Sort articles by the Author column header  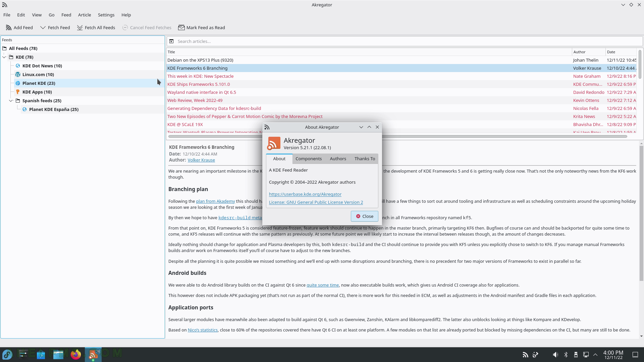coord(589,52)
